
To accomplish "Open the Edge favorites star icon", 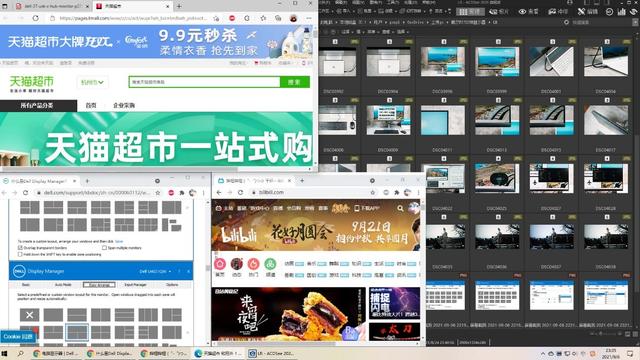I will (x=263, y=18).
